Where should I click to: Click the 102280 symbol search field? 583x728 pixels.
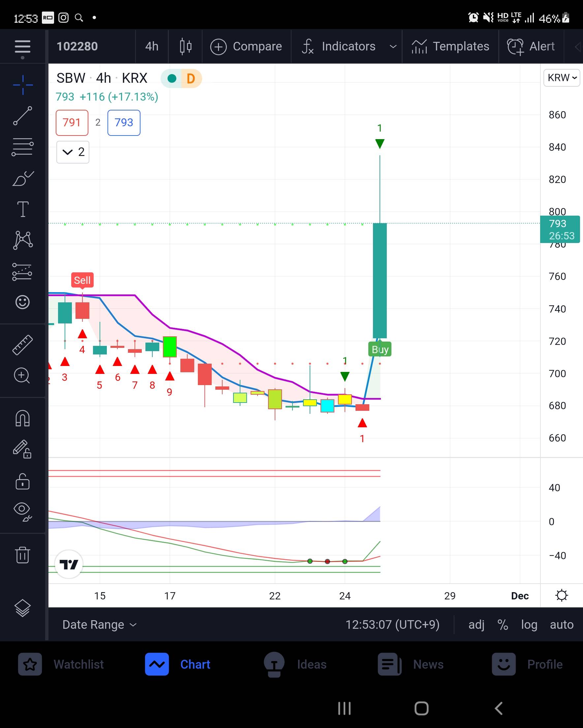tap(77, 46)
